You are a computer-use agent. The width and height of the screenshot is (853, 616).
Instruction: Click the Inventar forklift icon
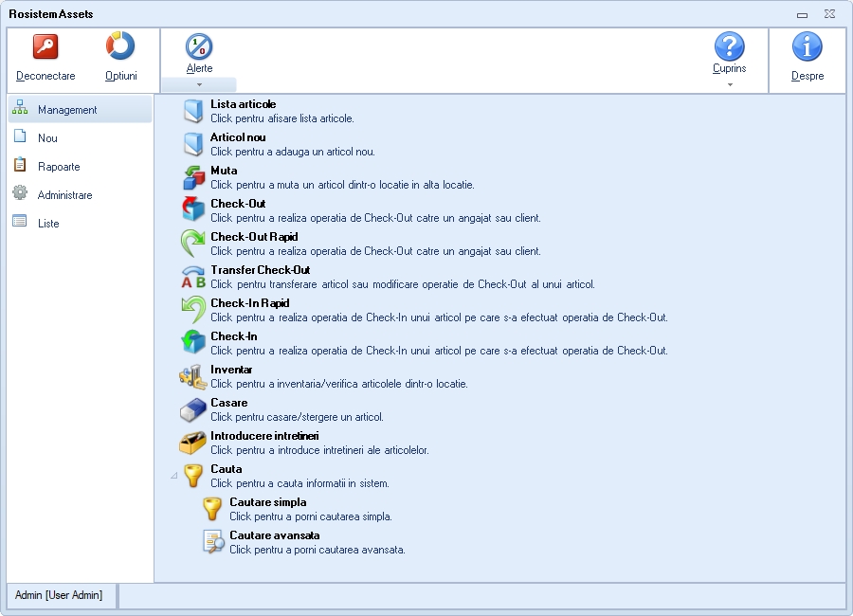pyautogui.click(x=193, y=376)
